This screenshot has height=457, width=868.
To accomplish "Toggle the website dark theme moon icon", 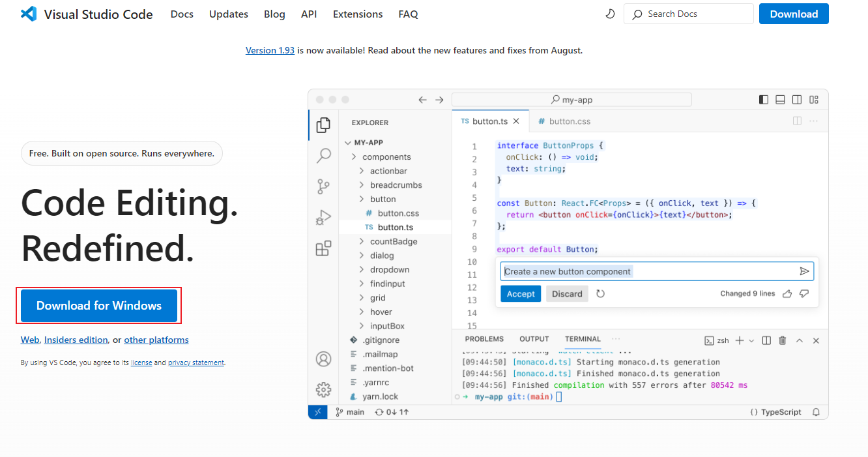I will pyautogui.click(x=611, y=14).
